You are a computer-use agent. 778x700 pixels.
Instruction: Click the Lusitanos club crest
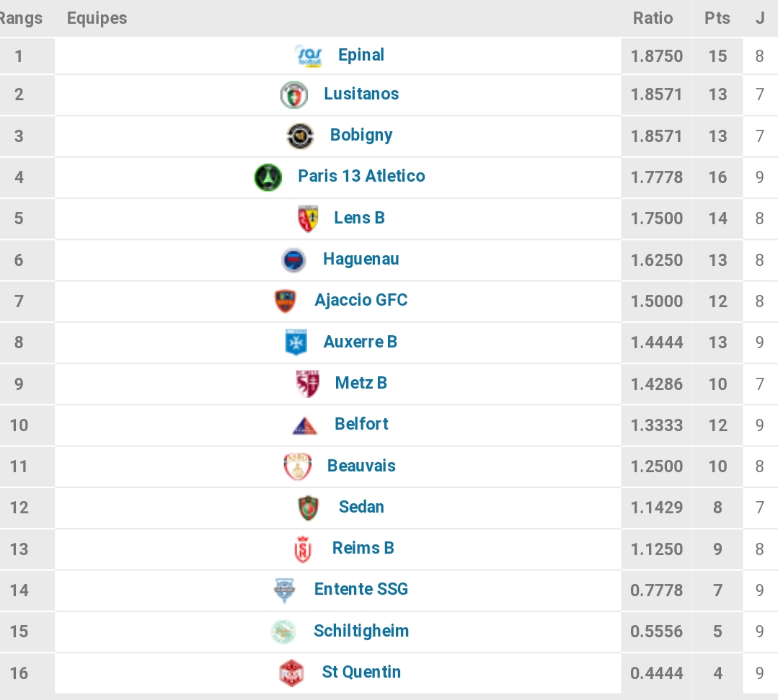coord(294,94)
